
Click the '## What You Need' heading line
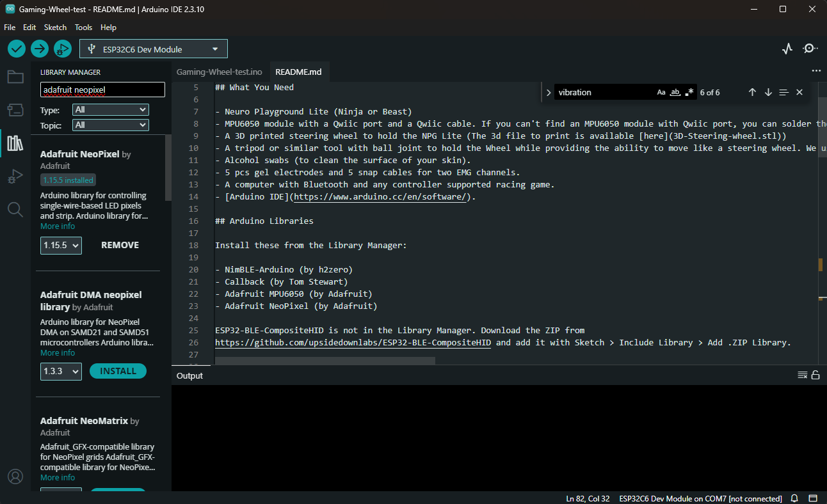coord(254,88)
